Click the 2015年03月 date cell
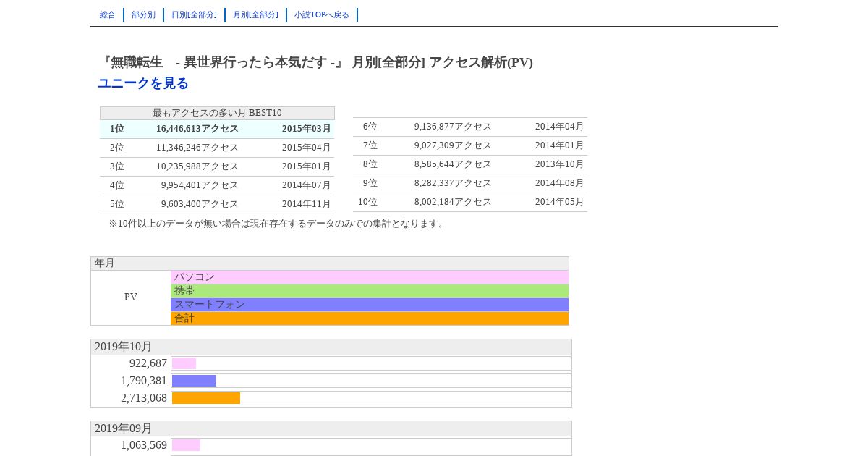 click(307, 129)
